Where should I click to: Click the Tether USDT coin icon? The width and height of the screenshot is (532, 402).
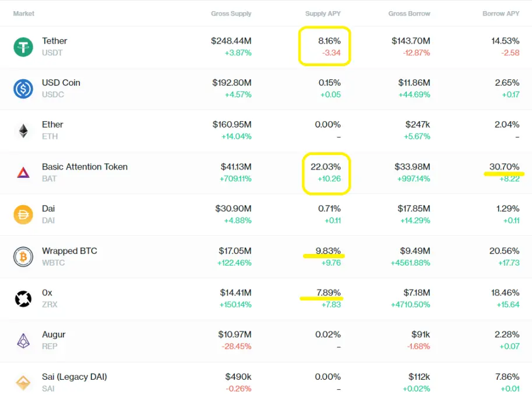[23, 47]
